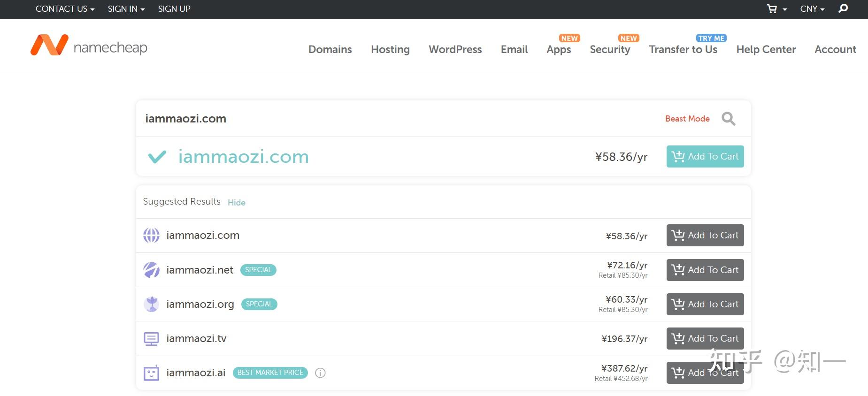Hide the Suggested Results

237,203
